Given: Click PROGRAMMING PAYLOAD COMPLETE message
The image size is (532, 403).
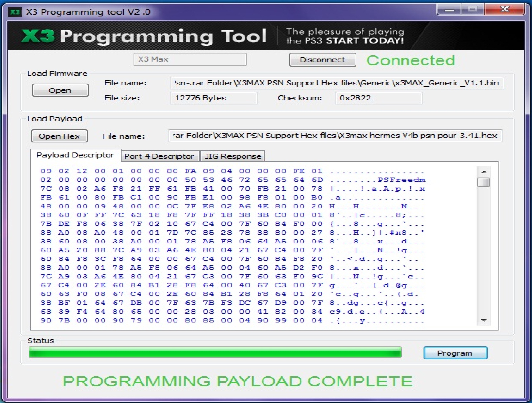Looking at the screenshot, I should [238, 381].
